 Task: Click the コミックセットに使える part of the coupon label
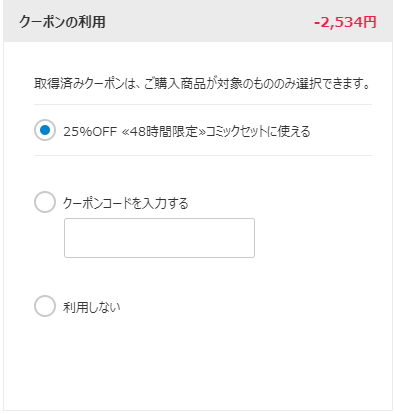point(258,131)
